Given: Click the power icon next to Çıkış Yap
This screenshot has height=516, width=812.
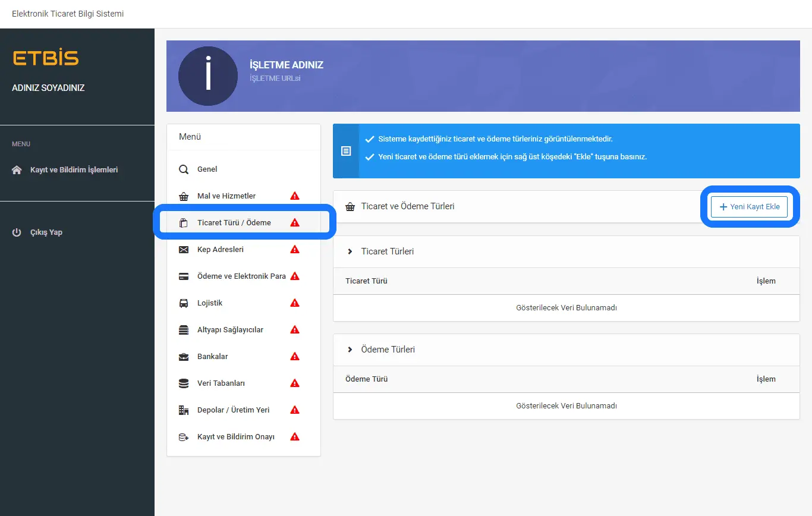Looking at the screenshot, I should tap(17, 232).
